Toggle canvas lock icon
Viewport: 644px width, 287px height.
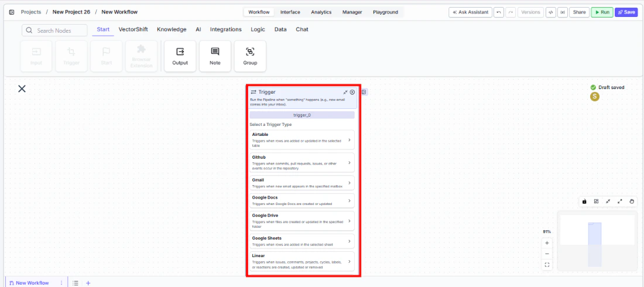[584, 201]
